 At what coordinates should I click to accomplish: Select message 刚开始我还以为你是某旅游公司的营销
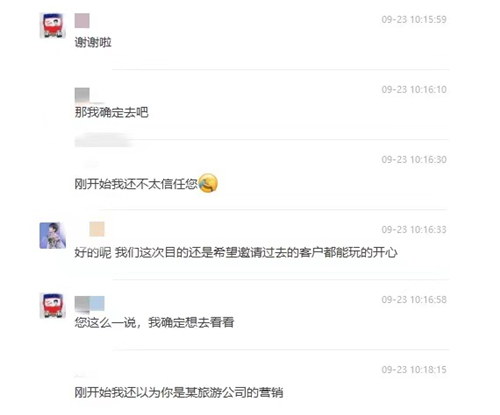(179, 392)
